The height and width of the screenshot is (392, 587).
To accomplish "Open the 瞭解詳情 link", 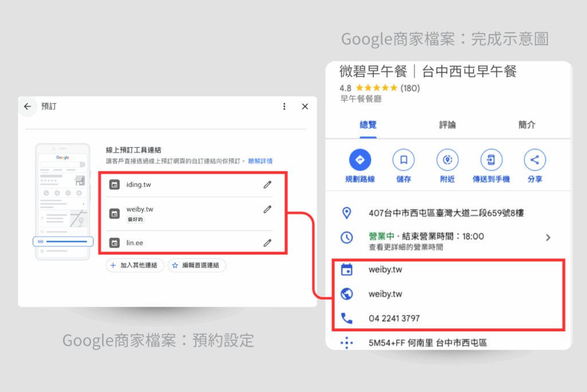I will pyautogui.click(x=259, y=161).
